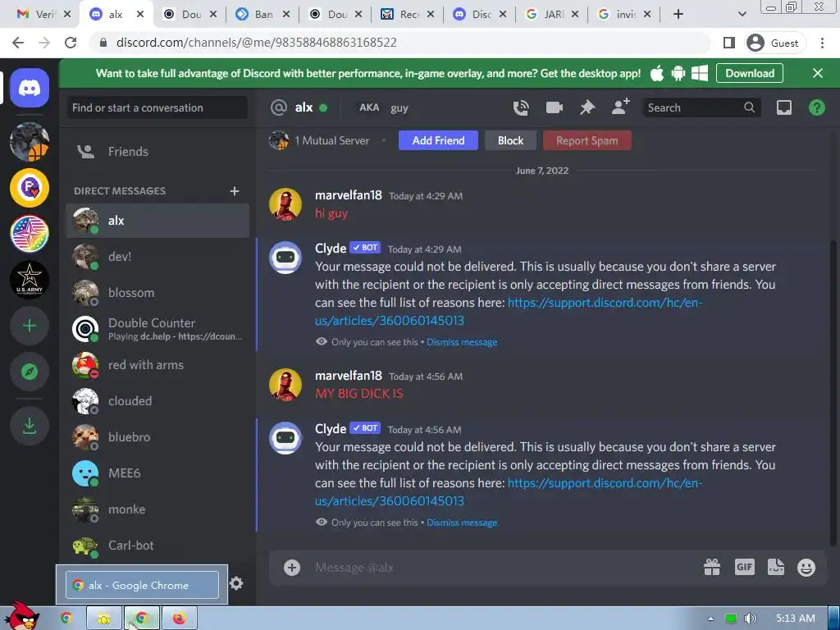Open Chrome three-dot menu
This screenshot has height=630, width=840.
(x=822, y=43)
